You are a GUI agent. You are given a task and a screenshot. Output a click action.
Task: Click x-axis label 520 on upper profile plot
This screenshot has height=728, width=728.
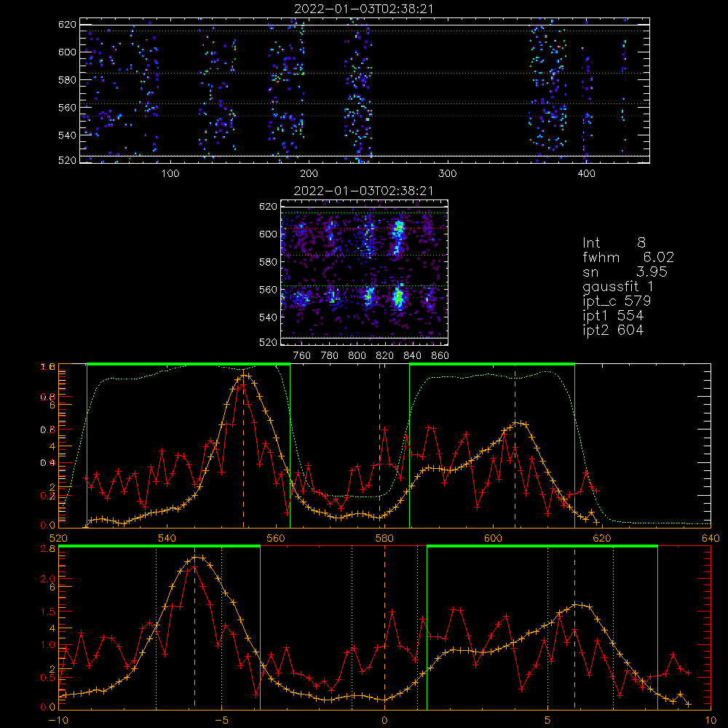pos(58,538)
